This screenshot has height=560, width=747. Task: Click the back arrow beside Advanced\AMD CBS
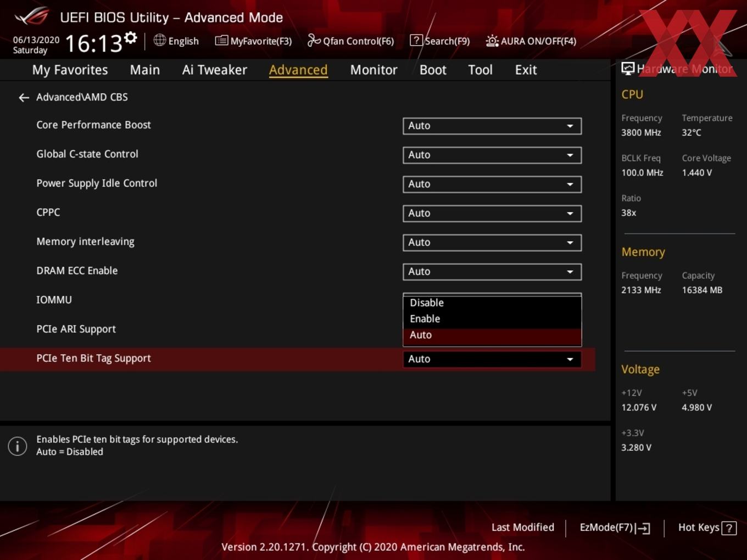click(x=24, y=98)
